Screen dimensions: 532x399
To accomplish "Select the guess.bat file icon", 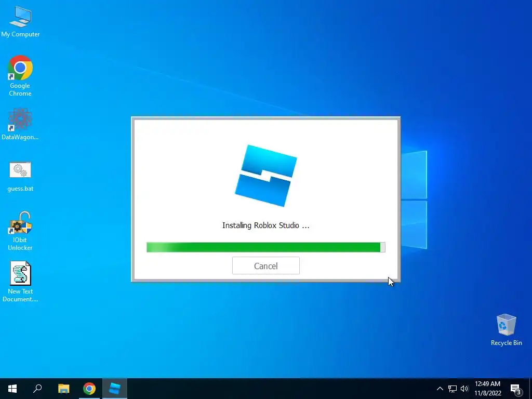I will pyautogui.click(x=20, y=177).
